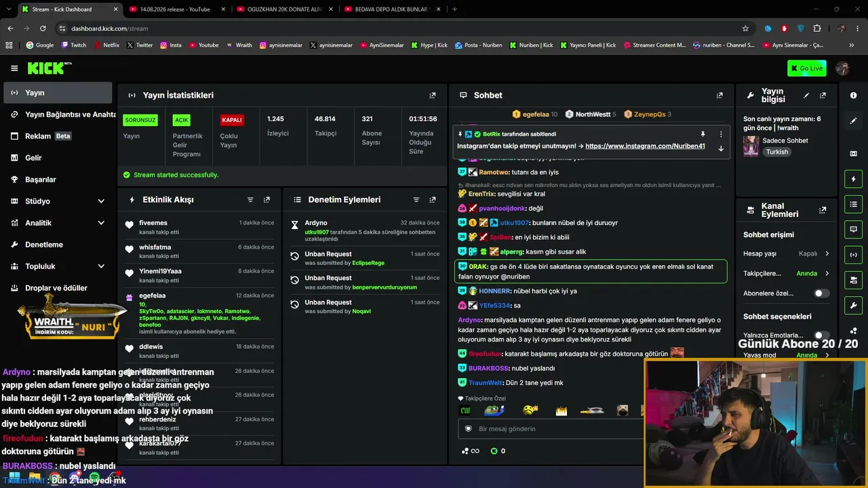Click the pencil icon in right rail
This screenshot has height=488, width=868.
853,121
